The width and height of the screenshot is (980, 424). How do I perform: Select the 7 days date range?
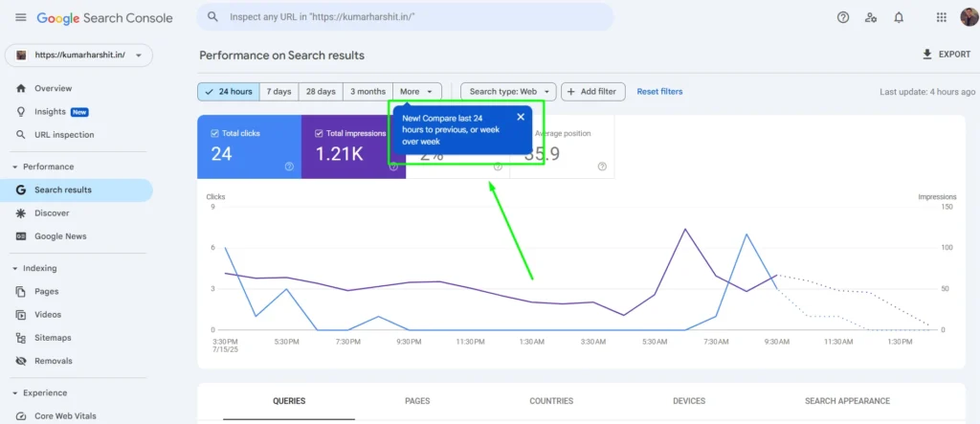point(278,91)
